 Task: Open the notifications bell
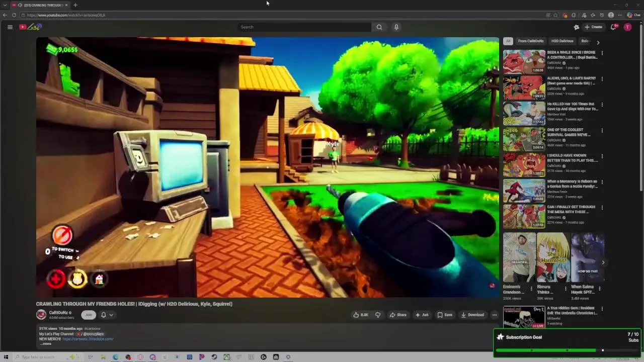click(613, 27)
